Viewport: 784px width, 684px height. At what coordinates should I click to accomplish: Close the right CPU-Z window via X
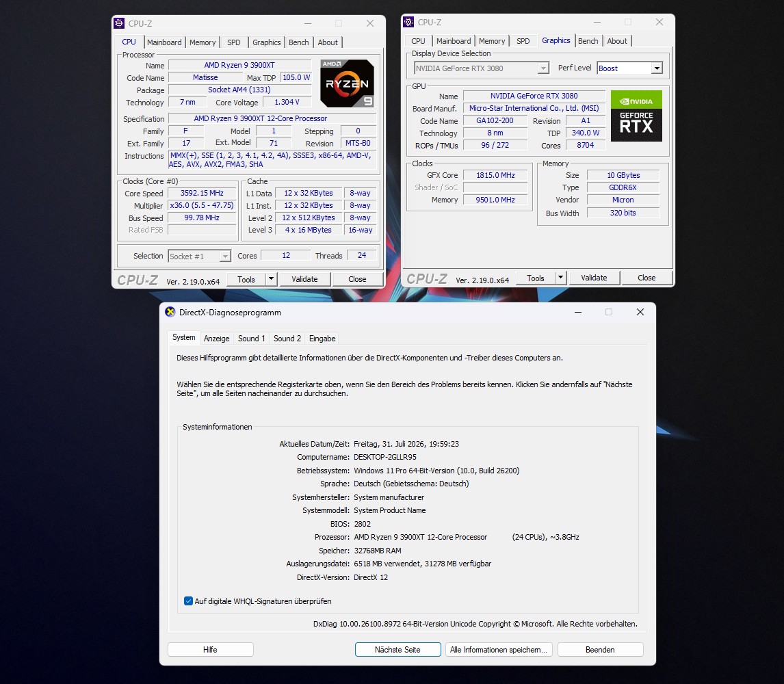659,22
